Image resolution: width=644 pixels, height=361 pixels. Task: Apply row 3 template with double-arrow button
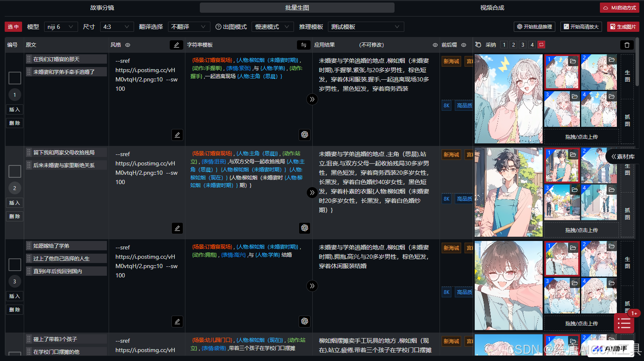pyautogui.click(x=312, y=286)
